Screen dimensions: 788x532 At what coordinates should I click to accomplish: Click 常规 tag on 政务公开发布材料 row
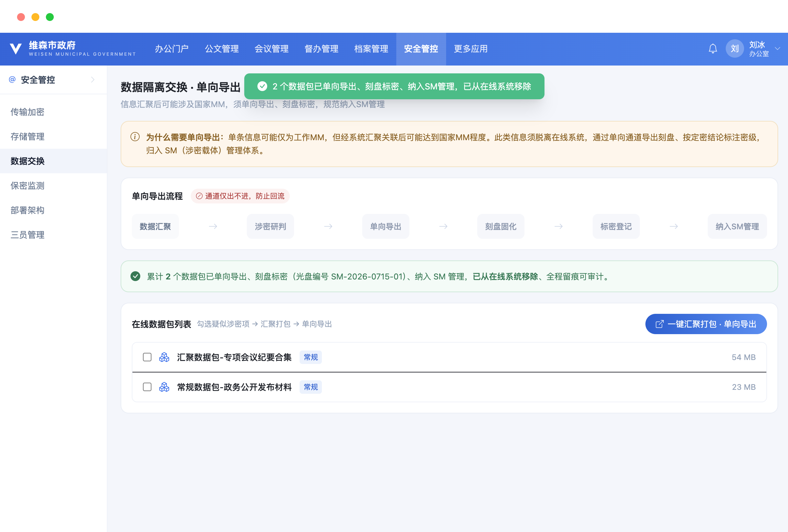311,387
